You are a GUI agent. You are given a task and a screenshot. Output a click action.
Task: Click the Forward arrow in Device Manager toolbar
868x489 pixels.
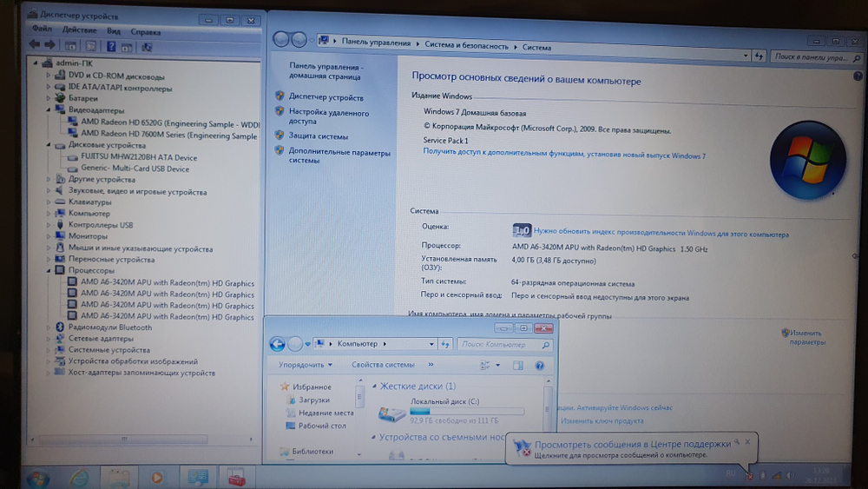click(x=49, y=45)
